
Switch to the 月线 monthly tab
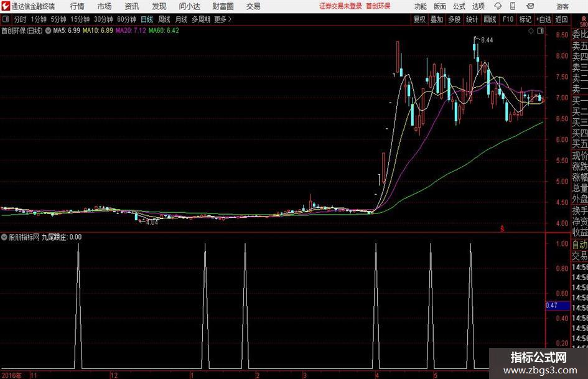click(181, 19)
